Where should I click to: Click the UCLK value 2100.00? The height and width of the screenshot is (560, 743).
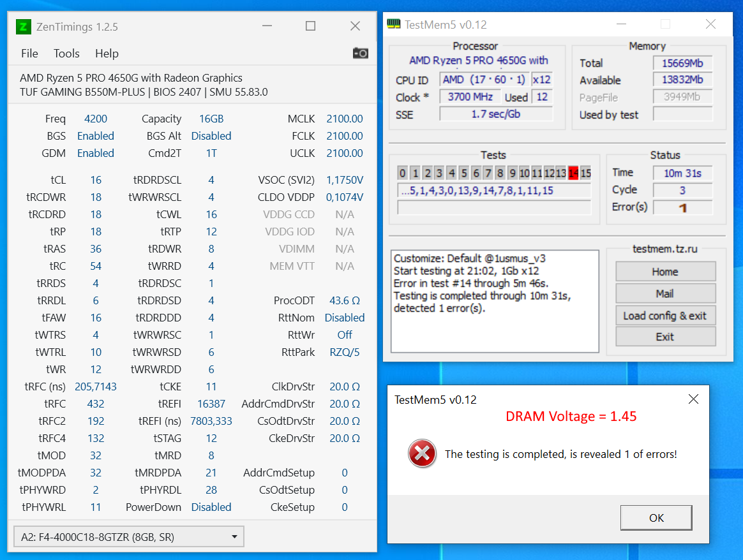tap(345, 153)
